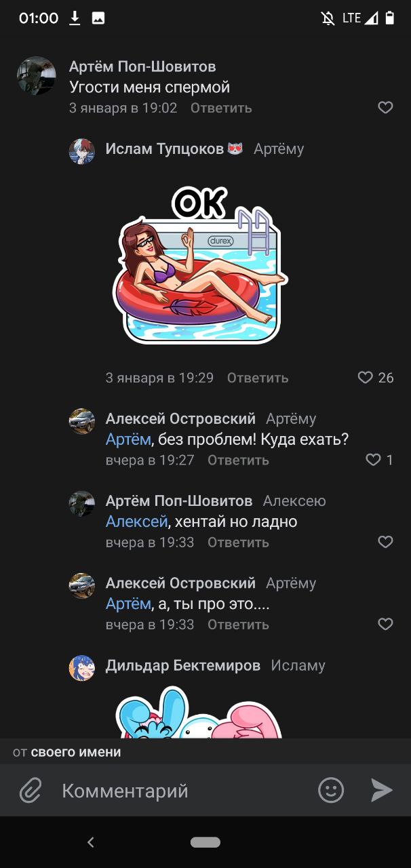Open the Ислам Тупцоков profile name
411x868 pixels.
point(165,149)
